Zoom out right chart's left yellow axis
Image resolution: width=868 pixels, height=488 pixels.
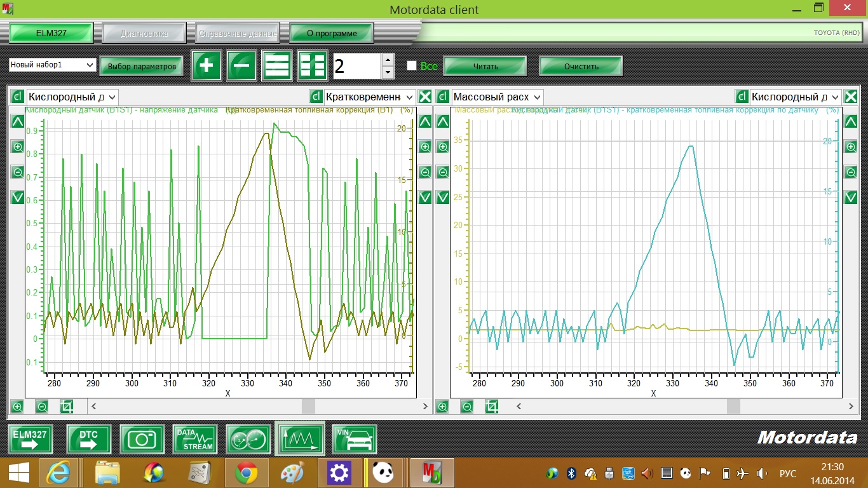coord(443,172)
